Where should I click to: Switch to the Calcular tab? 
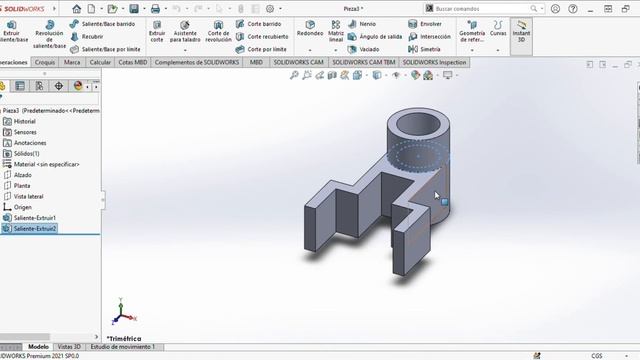[100, 62]
